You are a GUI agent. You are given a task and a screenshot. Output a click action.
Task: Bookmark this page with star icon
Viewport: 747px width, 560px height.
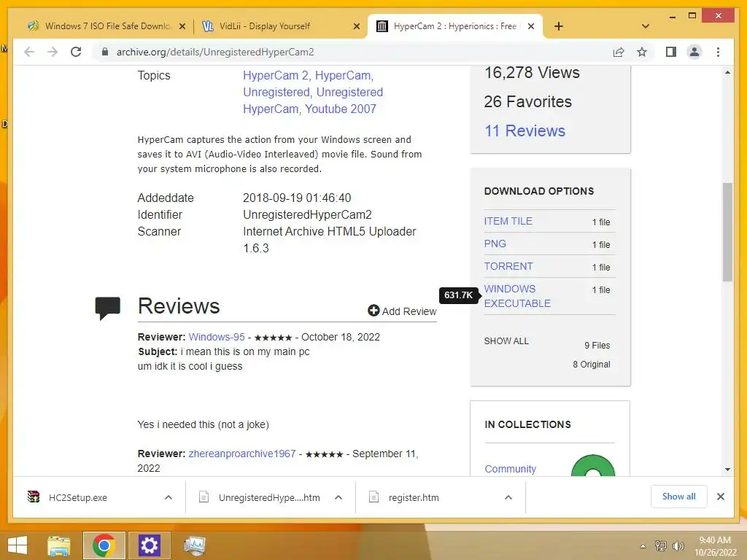642,52
